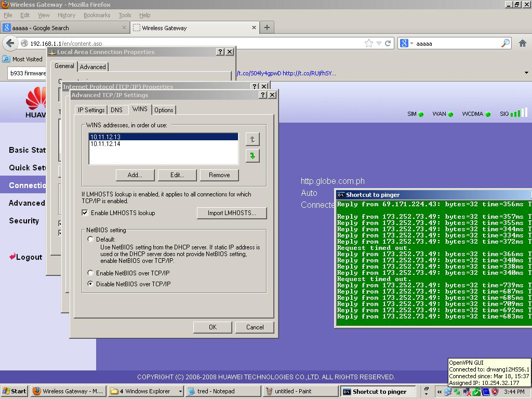Click the http.globe.com.ph text
This screenshot has width=532, height=399.
[332, 181]
